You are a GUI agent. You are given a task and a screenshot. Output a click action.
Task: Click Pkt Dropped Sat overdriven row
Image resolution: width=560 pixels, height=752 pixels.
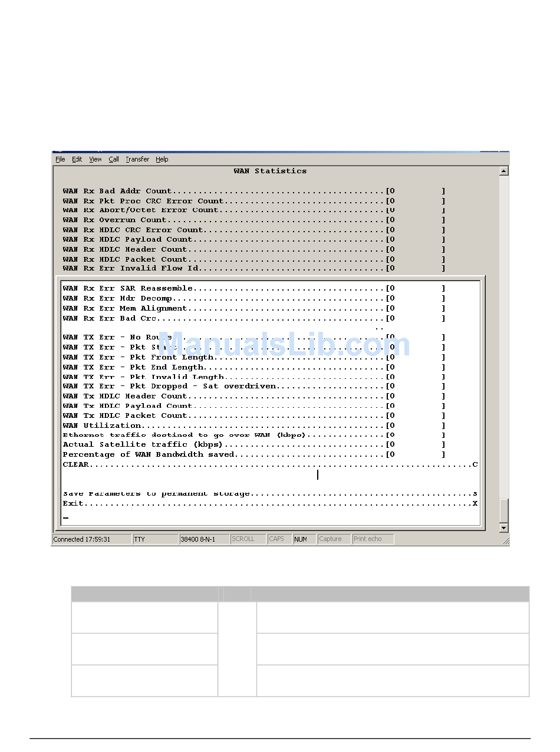tap(254, 386)
